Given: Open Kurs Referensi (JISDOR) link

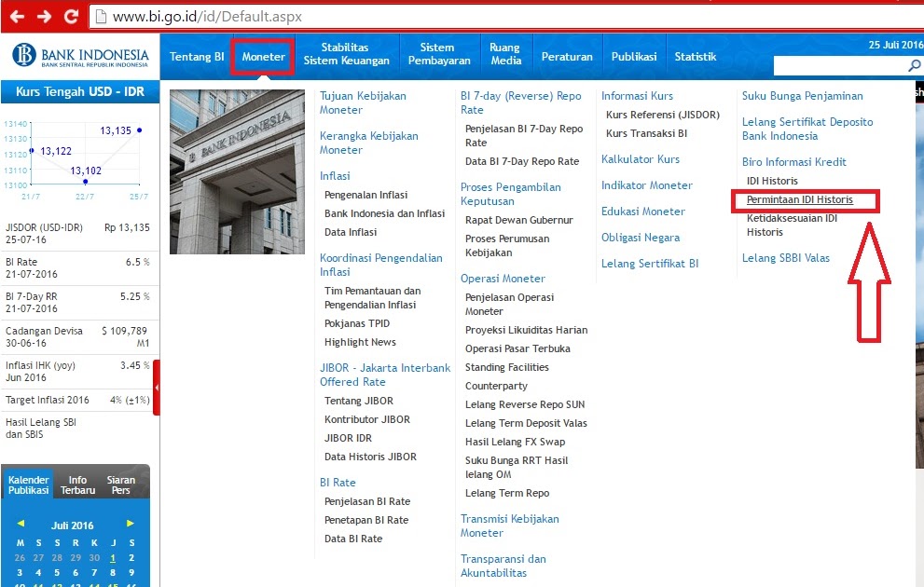Looking at the screenshot, I should (x=663, y=115).
